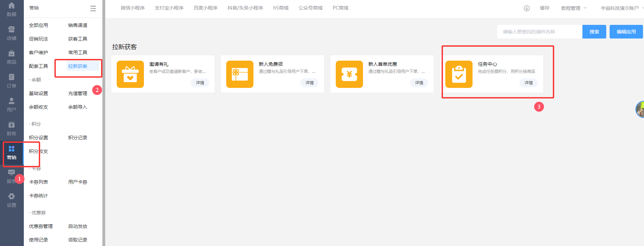
Task: Switch to 百度小程序 tab
Action: pos(205,8)
